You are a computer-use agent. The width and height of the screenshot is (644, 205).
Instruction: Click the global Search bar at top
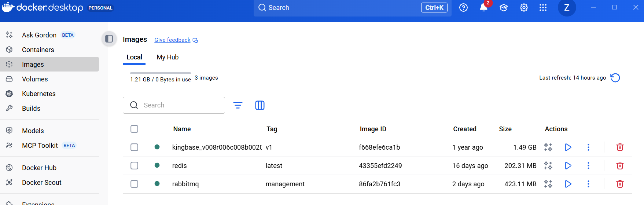click(x=352, y=8)
